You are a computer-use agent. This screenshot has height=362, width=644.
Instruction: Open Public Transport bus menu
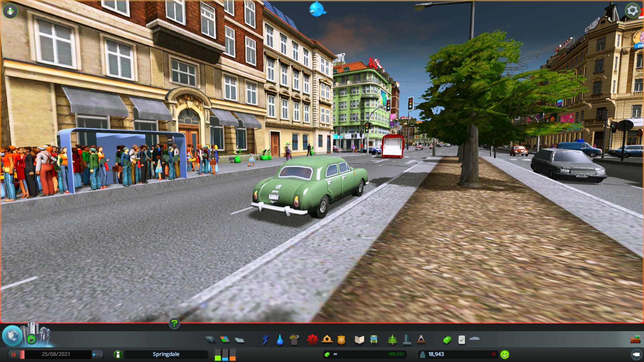tap(374, 340)
